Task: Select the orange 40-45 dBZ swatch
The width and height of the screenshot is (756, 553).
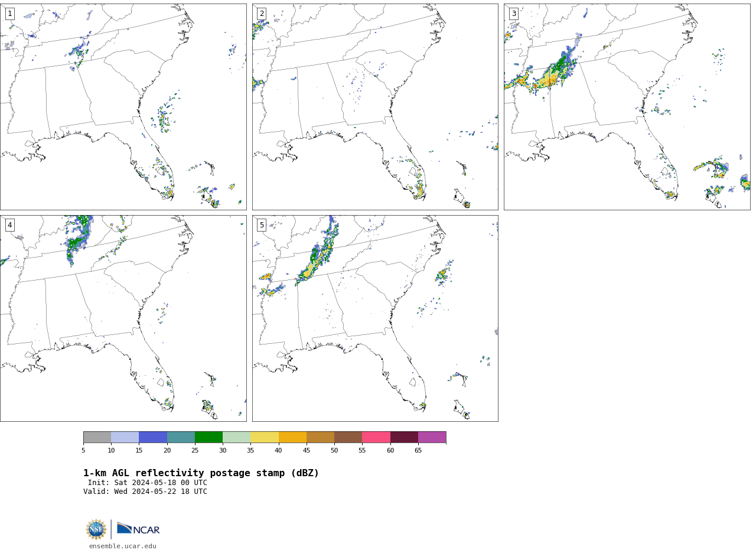Action: tap(292, 437)
